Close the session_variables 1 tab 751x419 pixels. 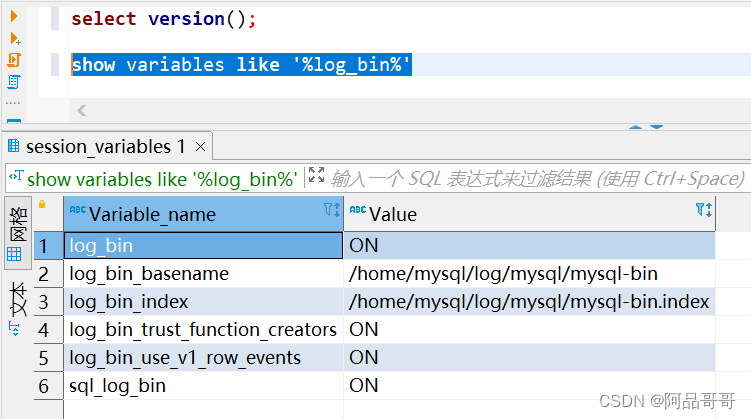(201, 147)
